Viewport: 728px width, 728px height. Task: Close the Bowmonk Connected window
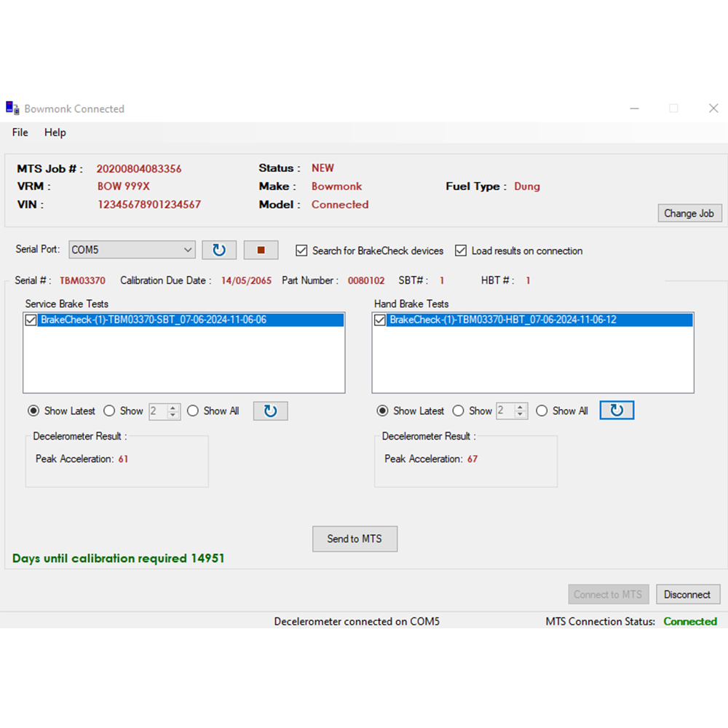pyautogui.click(x=713, y=108)
